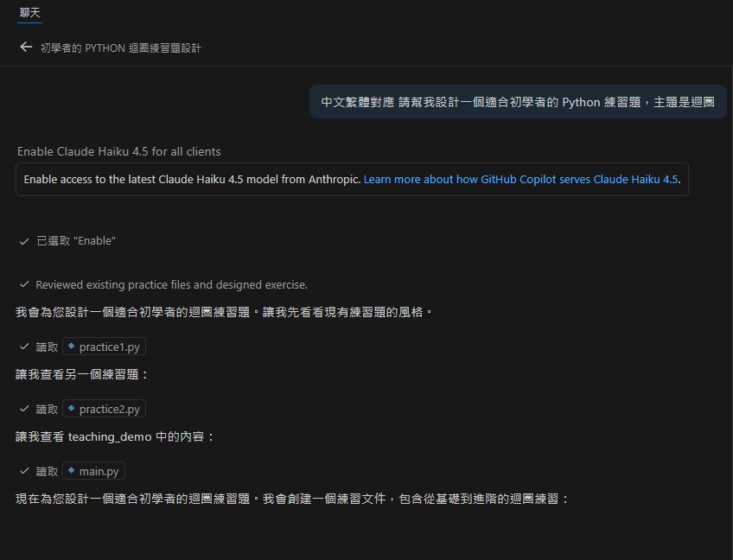Click the back arrow beside the chat title
Viewport: 733px width, 560px height.
[26, 48]
